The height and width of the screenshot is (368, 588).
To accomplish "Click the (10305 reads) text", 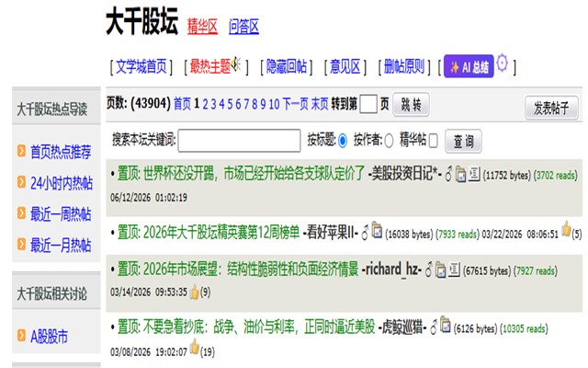I will pyautogui.click(x=525, y=328).
